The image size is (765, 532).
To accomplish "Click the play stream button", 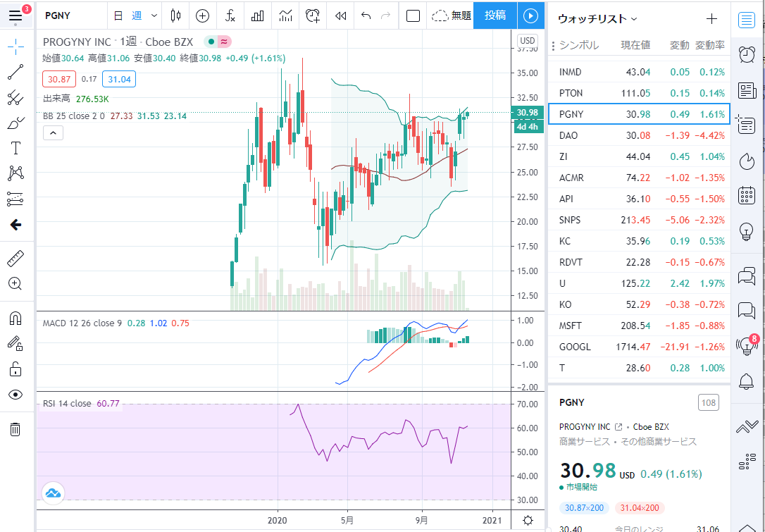I will coord(530,16).
